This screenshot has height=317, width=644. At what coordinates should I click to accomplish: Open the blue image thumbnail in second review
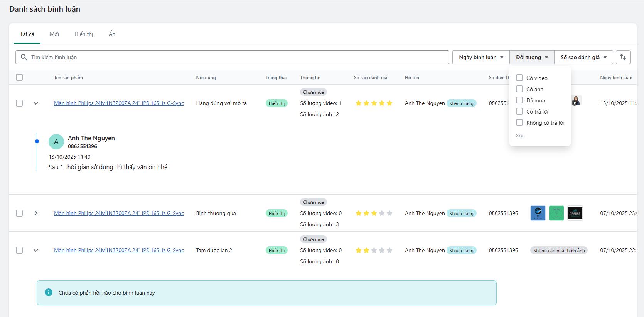[x=538, y=213]
